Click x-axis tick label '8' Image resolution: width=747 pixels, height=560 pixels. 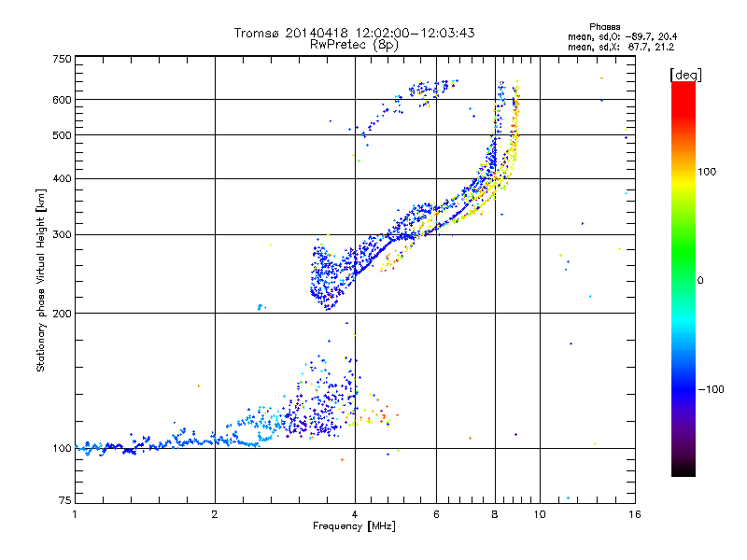pos(495,514)
